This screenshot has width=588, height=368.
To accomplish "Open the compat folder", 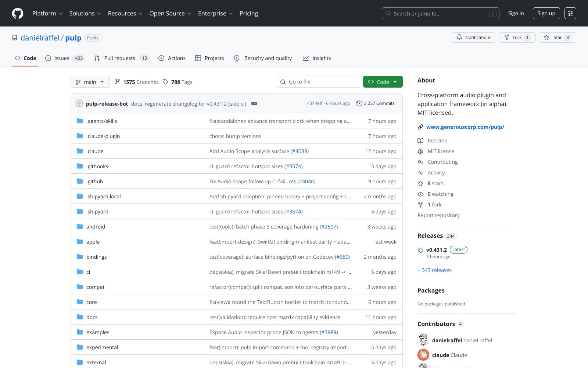I will (x=95, y=287).
